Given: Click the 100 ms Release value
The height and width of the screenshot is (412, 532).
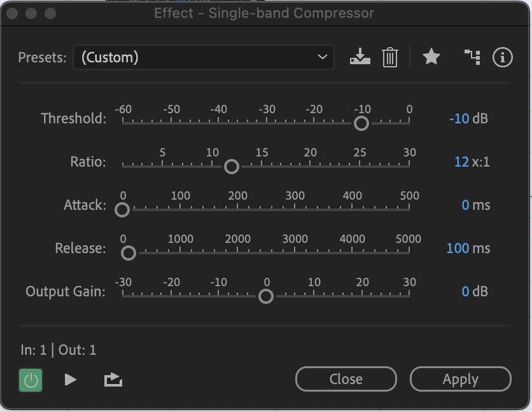Looking at the screenshot, I should click(x=468, y=248).
